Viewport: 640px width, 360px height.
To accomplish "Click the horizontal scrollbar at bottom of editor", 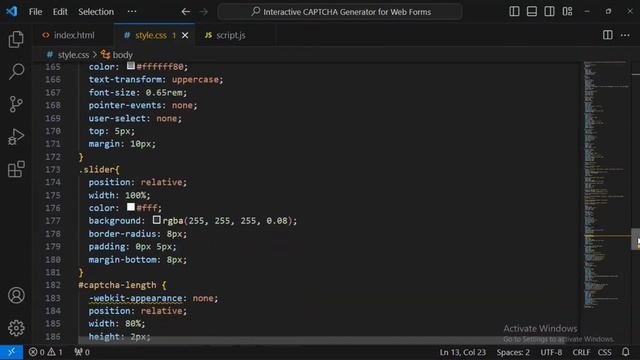I will (x=321, y=340).
